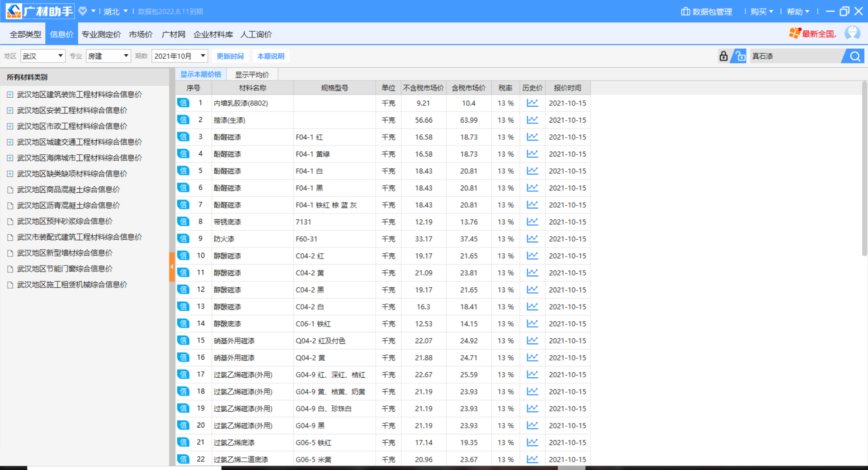
Task: Switch to 企业材料库 tab
Action: [x=213, y=34]
